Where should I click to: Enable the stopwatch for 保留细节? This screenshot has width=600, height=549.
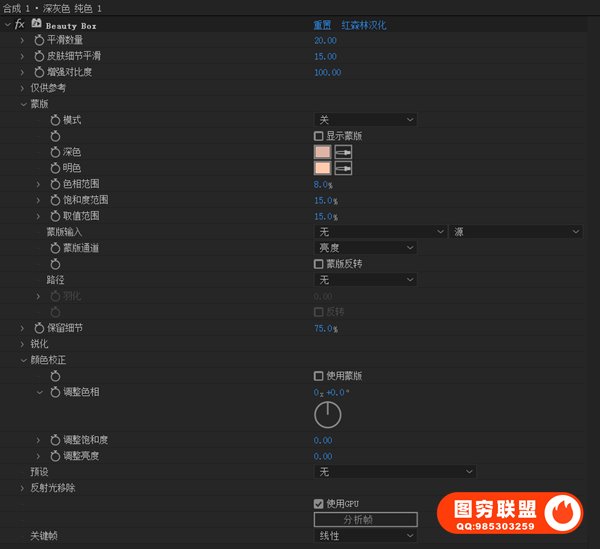point(39,328)
